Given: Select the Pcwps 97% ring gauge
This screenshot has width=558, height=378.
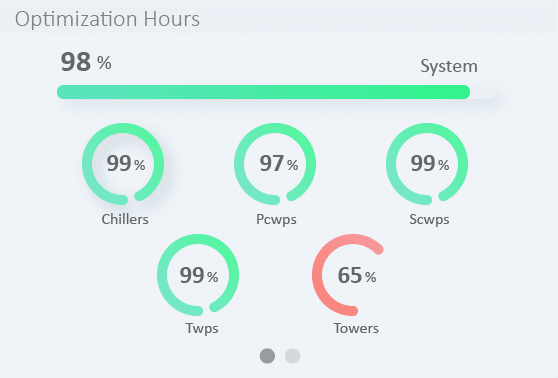Looking at the screenshot, I should pos(275,164).
